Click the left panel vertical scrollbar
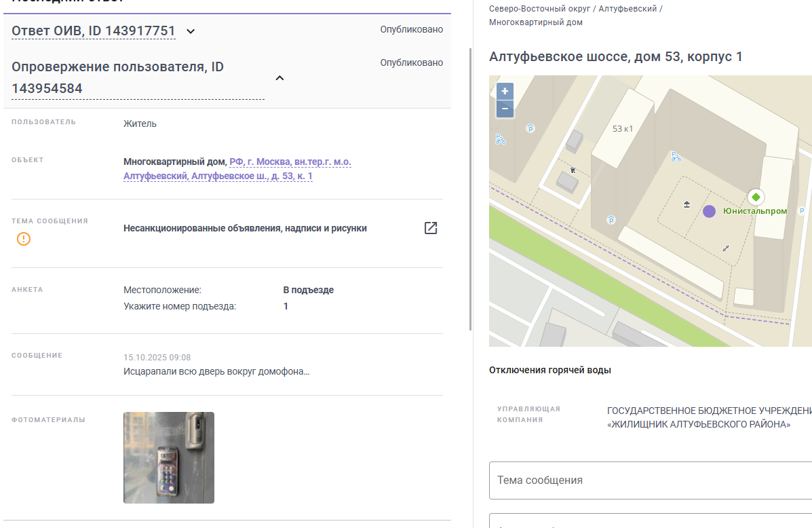This screenshot has height=528, width=812. pyautogui.click(x=470, y=189)
